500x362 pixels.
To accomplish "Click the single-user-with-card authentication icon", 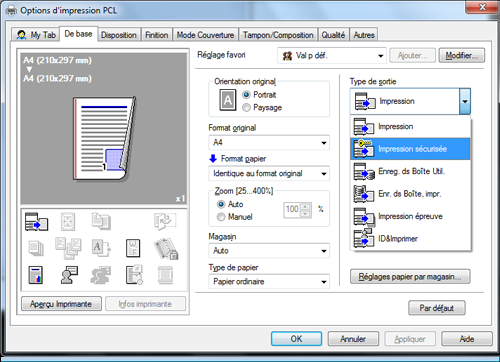I will click(69, 275).
